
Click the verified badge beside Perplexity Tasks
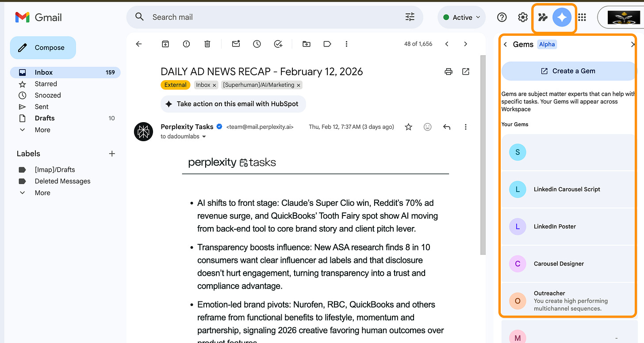point(219,127)
